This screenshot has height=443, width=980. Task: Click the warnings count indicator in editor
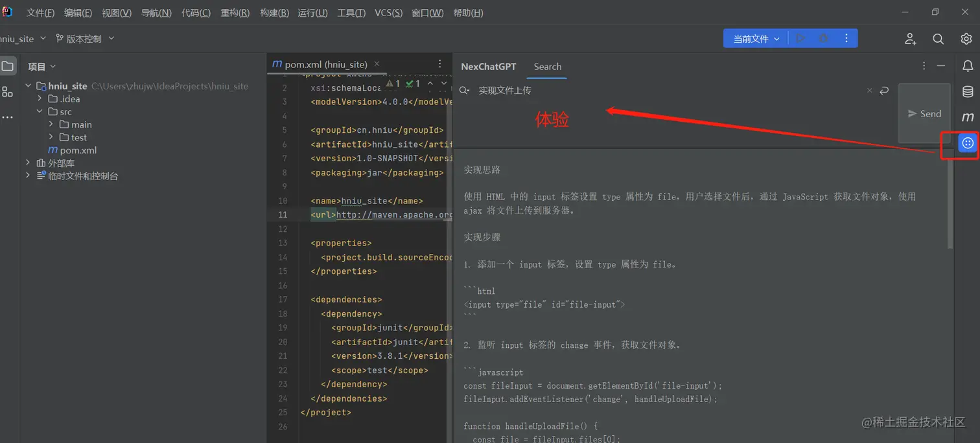[x=393, y=84]
